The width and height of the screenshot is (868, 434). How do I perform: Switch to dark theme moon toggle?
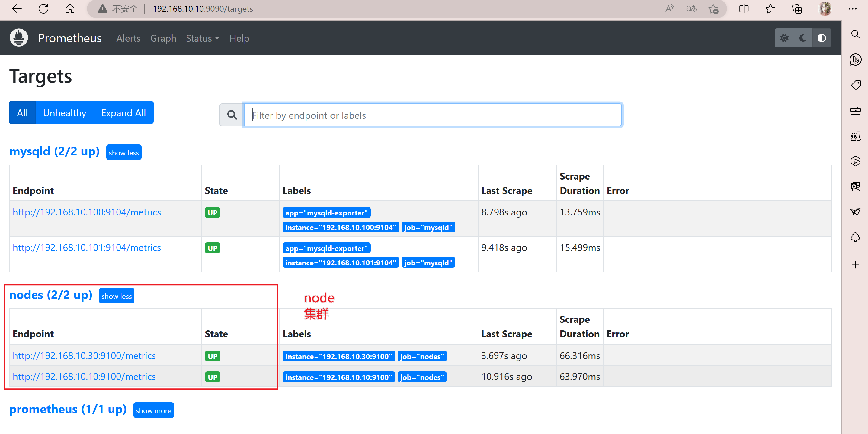[802, 38]
